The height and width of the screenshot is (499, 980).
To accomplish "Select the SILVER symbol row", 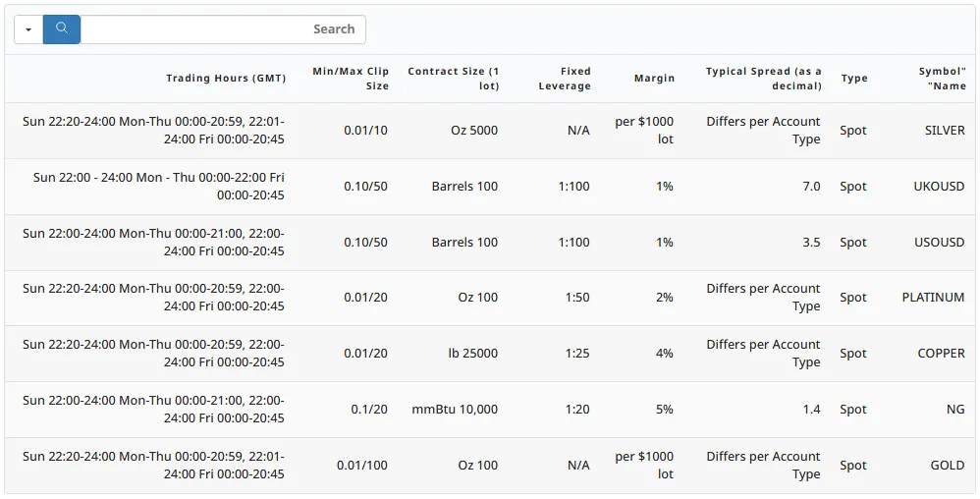I will tap(945, 131).
